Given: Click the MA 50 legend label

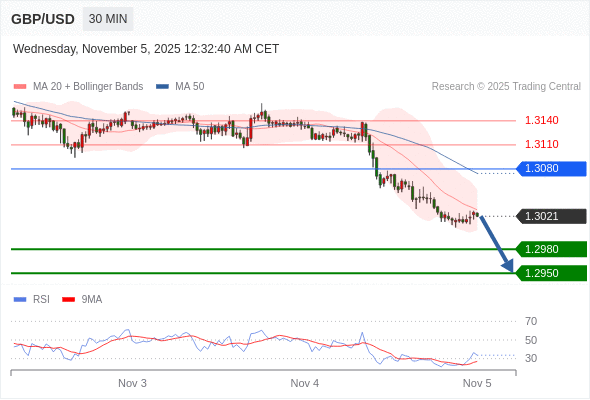Looking at the screenshot, I should click(190, 87).
